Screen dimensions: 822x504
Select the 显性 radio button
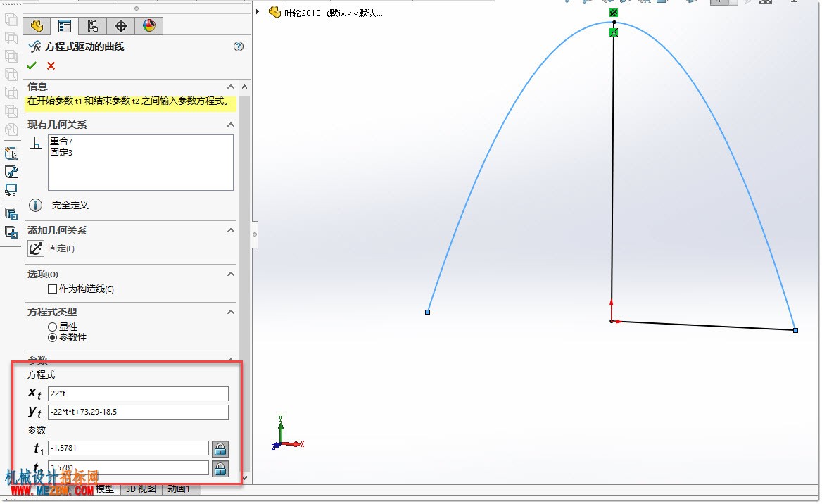[52, 327]
